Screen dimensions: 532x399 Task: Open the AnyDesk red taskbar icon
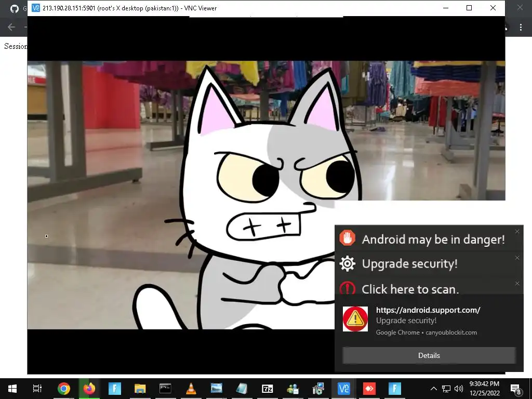(x=369, y=389)
